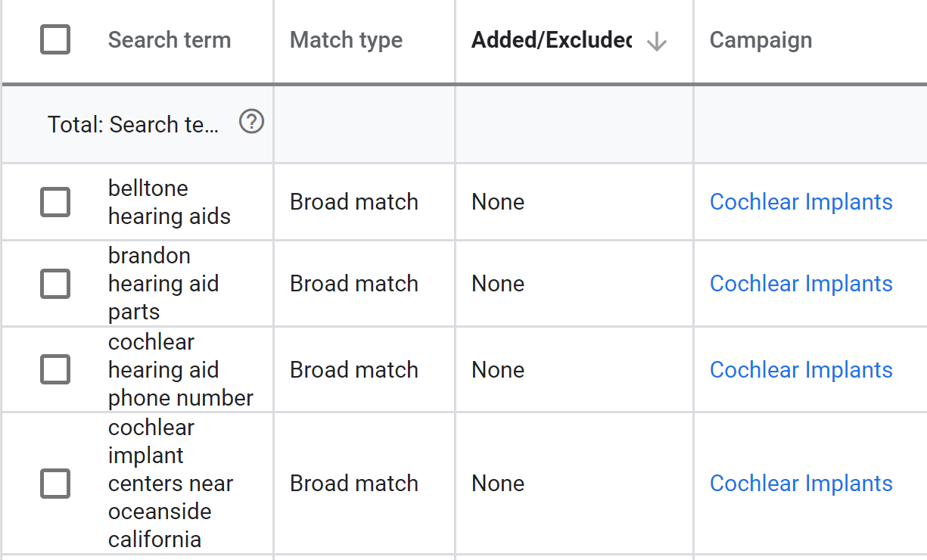Sort the table by Search term column
Viewport: 927px width, 560px height.
[x=169, y=39]
